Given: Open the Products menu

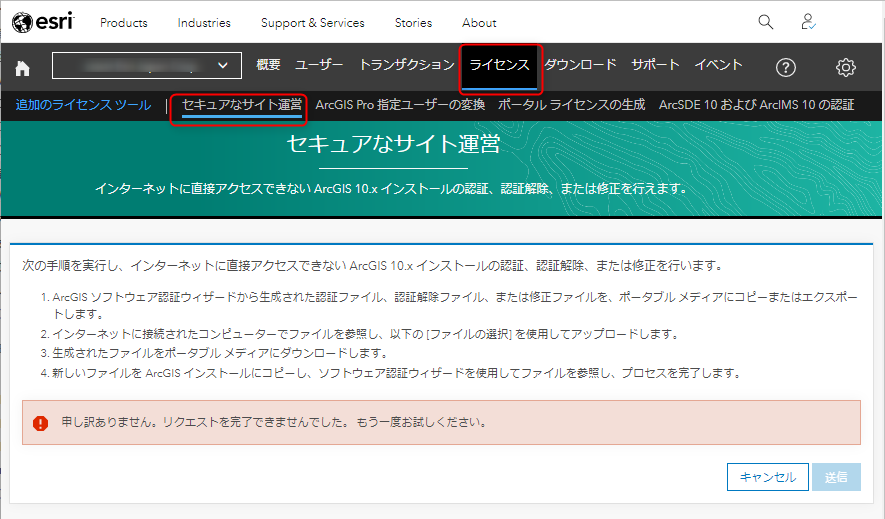Looking at the screenshot, I should pyautogui.click(x=124, y=23).
